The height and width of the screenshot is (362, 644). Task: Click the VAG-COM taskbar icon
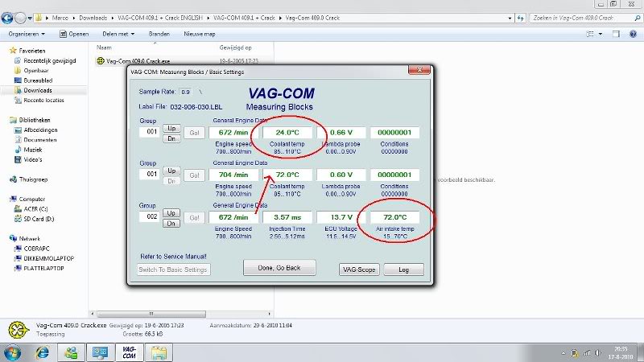tap(129, 352)
